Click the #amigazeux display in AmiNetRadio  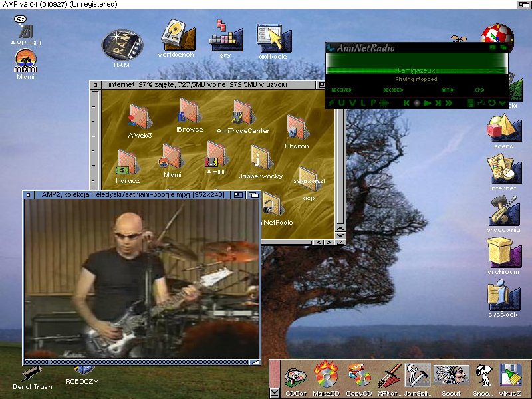[416, 70]
